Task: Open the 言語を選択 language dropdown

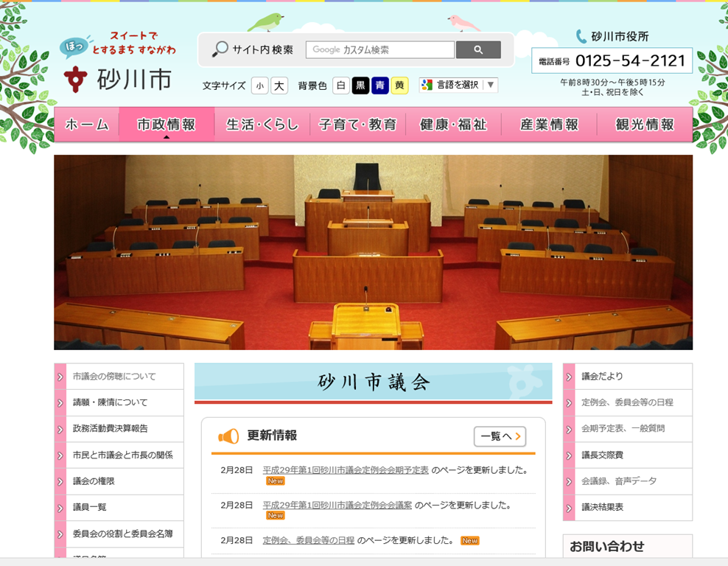Action: [458, 85]
